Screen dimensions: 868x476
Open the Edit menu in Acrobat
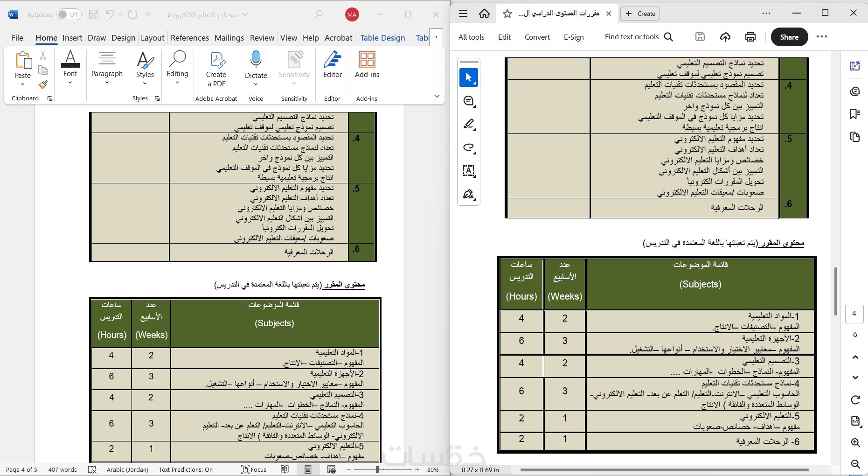tap(504, 37)
